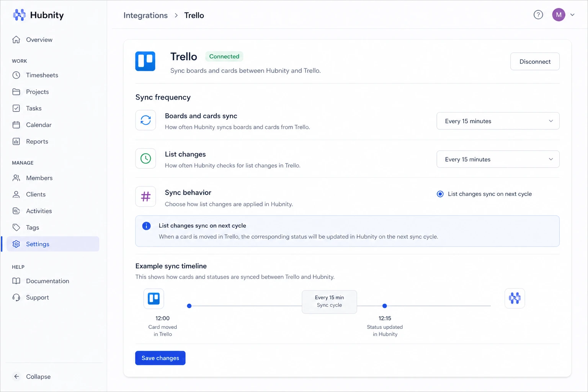Click the Calendar icon in sidebar
The image size is (588, 392).
click(16, 125)
